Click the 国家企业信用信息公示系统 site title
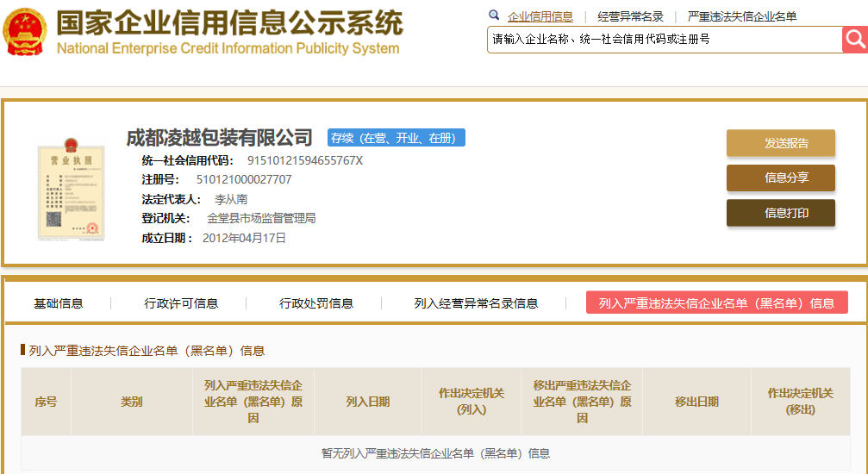Screen dimensions: 868x474 pos(229,22)
